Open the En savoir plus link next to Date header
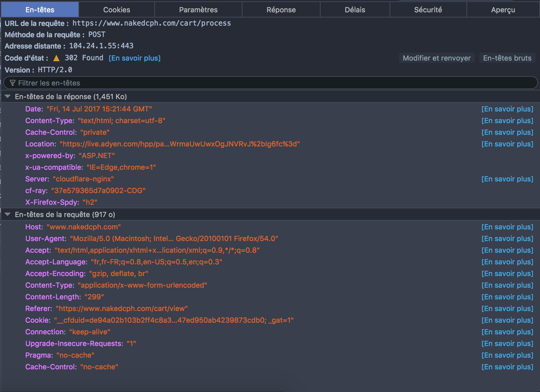The image size is (540, 392). click(507, 109)
